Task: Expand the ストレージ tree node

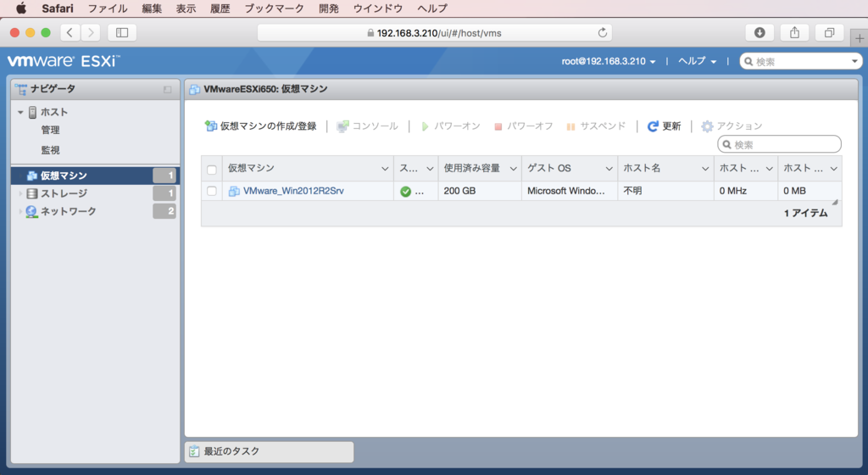Action: click(20, 193)
